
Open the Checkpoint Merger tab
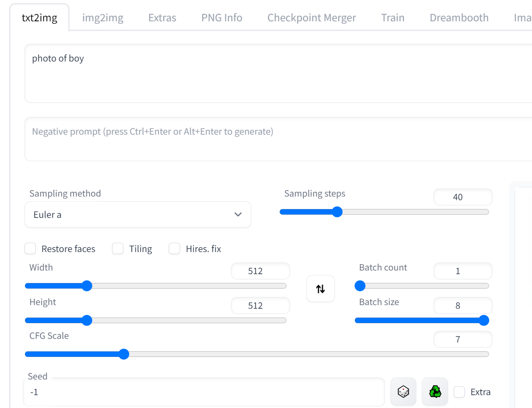(311, 18)
